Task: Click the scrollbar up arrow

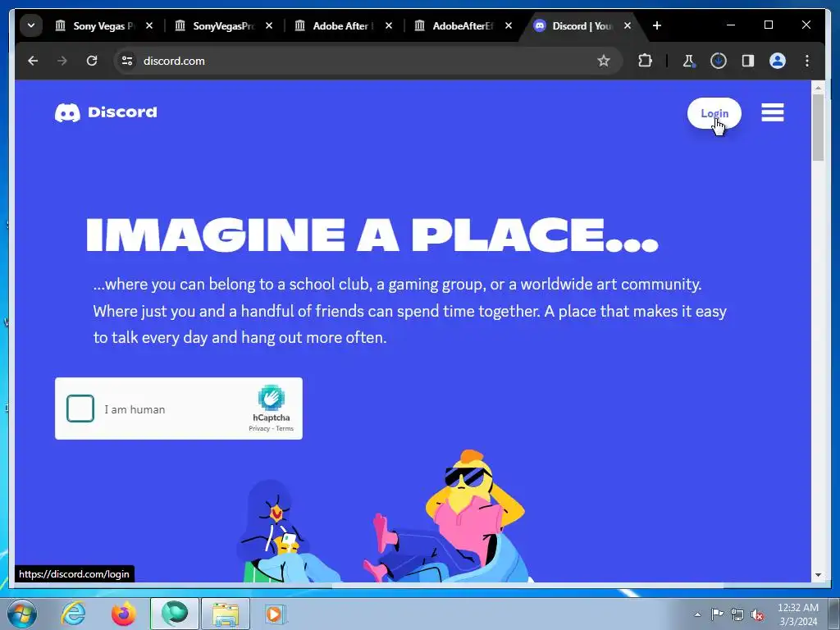Action: point(818,87)
